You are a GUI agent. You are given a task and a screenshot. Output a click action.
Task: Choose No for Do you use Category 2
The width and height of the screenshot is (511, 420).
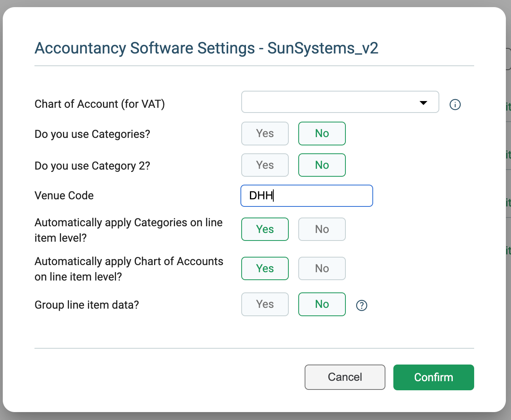click(x=322, y=165)
